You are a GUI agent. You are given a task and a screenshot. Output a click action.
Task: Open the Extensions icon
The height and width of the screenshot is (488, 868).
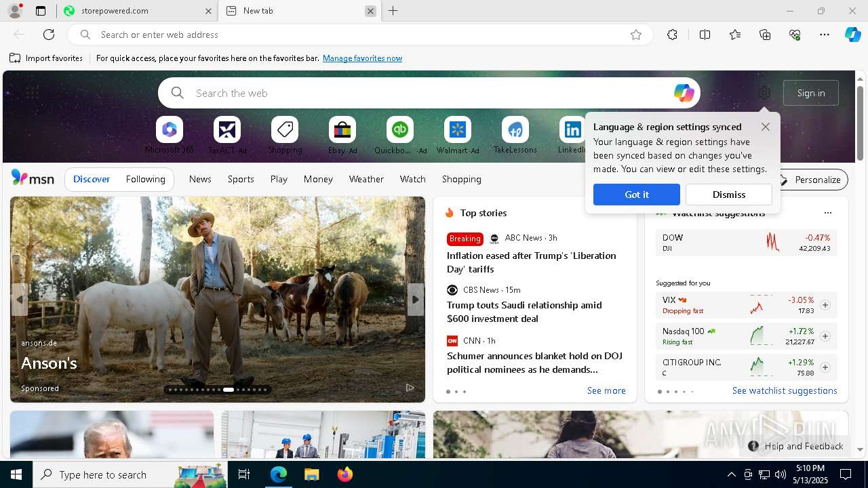click(672, 35)
